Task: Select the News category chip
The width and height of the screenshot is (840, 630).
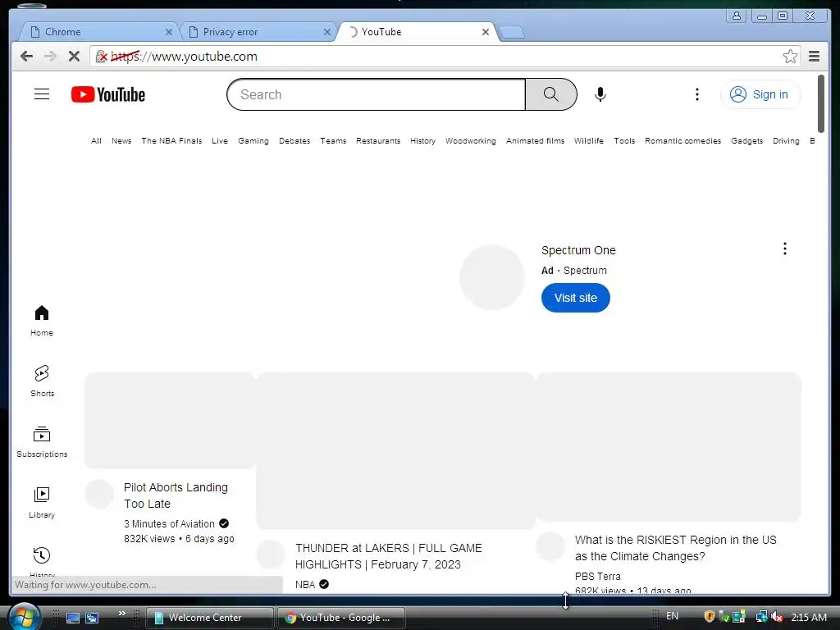Action: [x=121, y=141]
